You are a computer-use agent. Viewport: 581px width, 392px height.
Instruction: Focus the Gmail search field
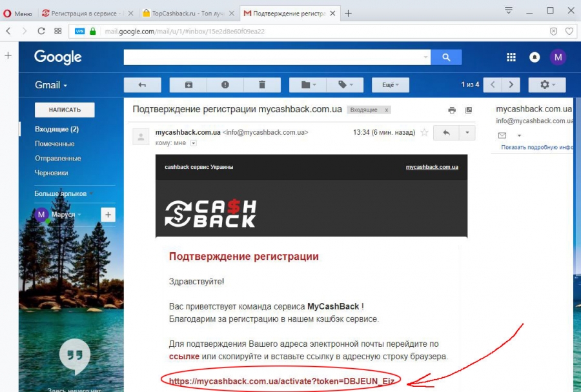click(273, 57)
